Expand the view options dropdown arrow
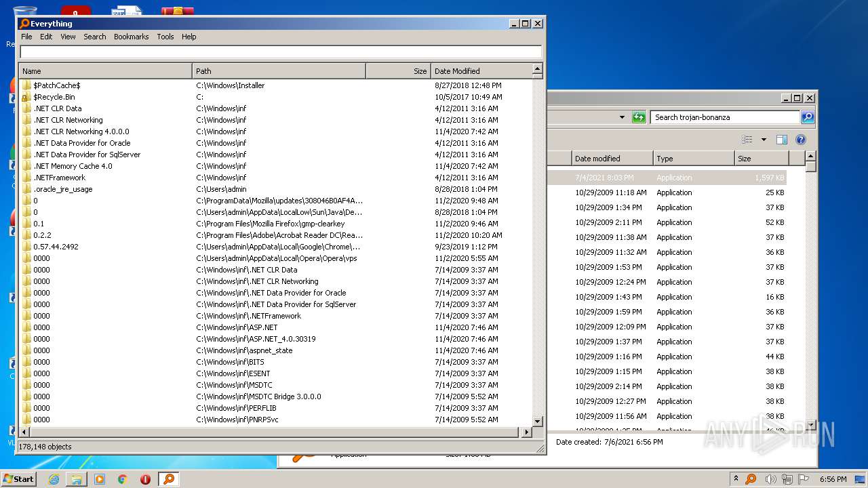868x488 pixels. [x=764, y=140]
